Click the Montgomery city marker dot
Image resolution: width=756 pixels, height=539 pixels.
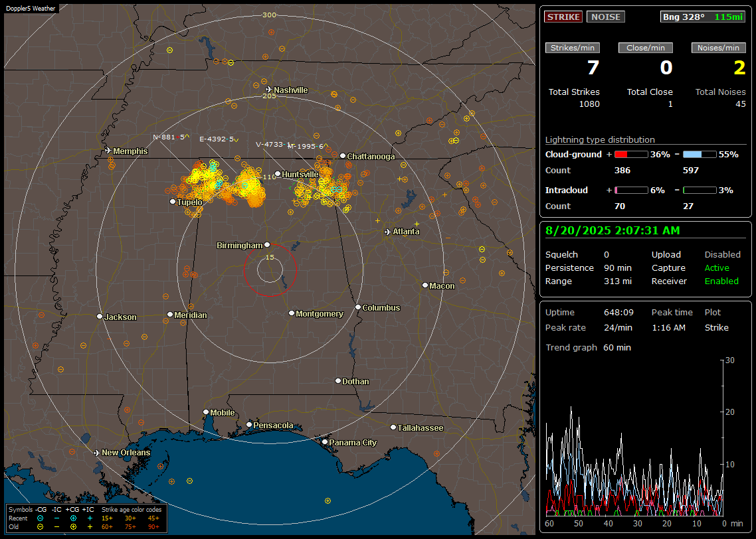[x=292, y=313]
